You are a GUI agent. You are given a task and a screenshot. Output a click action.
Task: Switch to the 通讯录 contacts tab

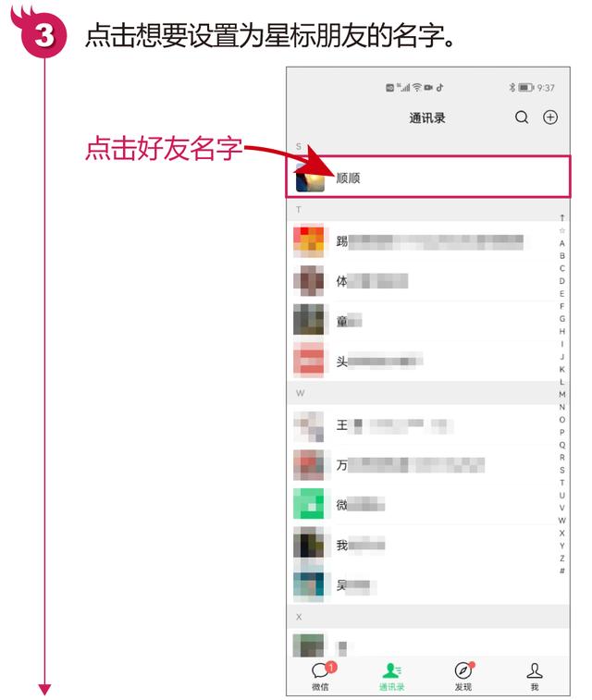click(392, 677)
